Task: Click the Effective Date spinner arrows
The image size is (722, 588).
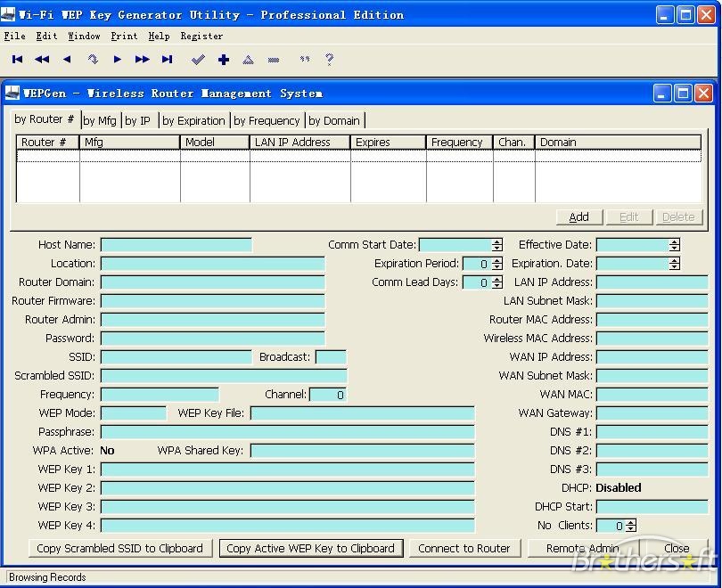Action: pyautogui.click(x=675, y=245)
